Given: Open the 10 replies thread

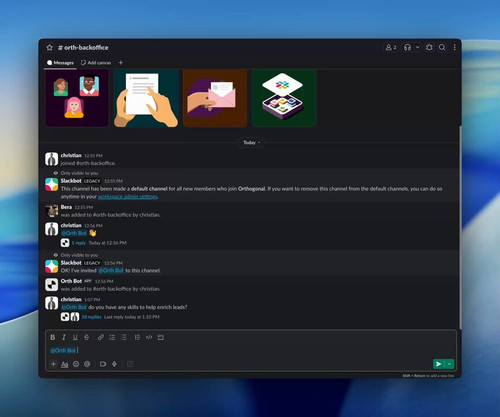Looking at the screenshot, I should pos(91,317).
